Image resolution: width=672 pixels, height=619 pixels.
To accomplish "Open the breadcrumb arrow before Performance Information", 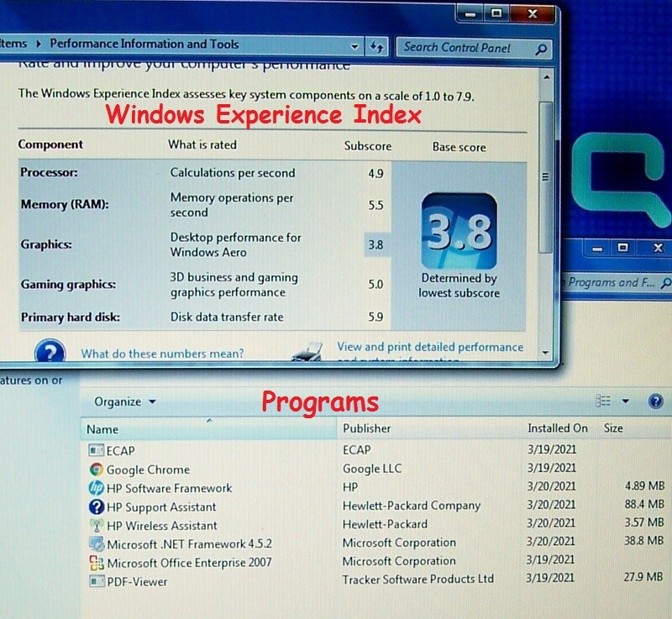I will click(x=39, y=44).
